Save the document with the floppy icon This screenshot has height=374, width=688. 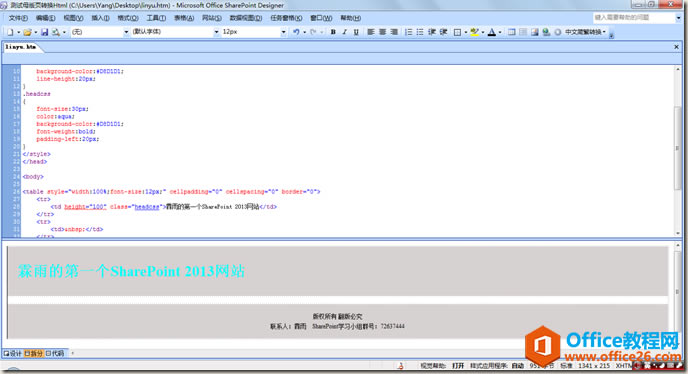pos(45,32)
